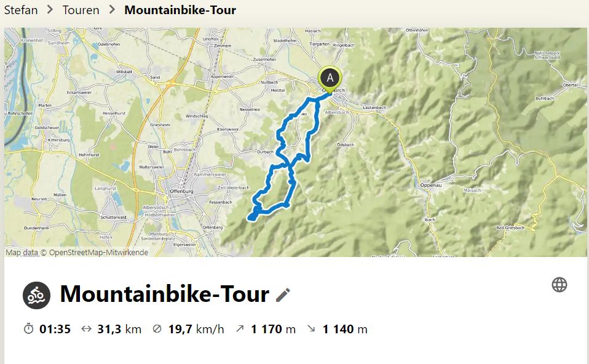The width and height of the screenshot is (589, 364).
Task: Open the OpenStreetMap-Mitwirkende attribution link
Action: click(99, 253)
